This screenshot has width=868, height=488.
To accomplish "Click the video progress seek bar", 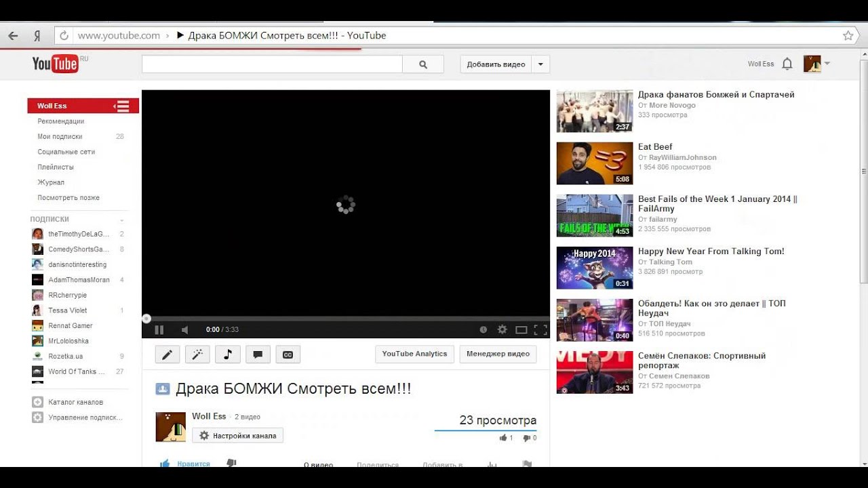I will click(x=346, y=319).
